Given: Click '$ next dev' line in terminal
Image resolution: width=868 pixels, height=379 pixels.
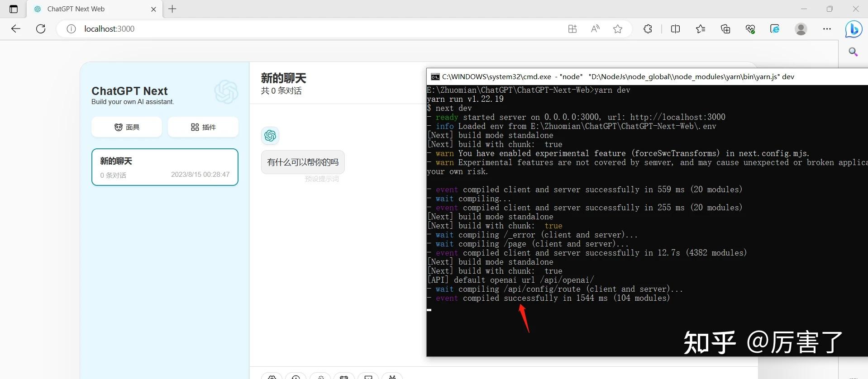Looking at the screenshot, I should point(449,108).
